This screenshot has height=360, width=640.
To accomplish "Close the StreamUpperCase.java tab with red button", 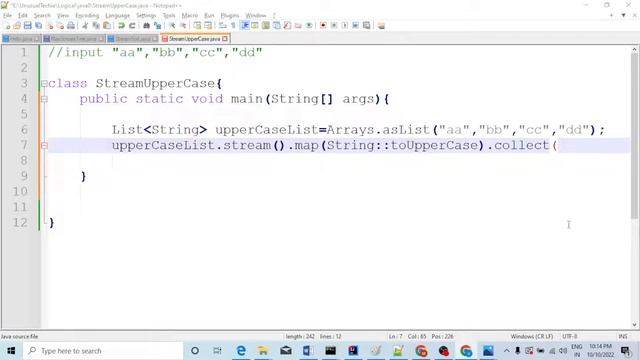I will [x=225, y=39].
